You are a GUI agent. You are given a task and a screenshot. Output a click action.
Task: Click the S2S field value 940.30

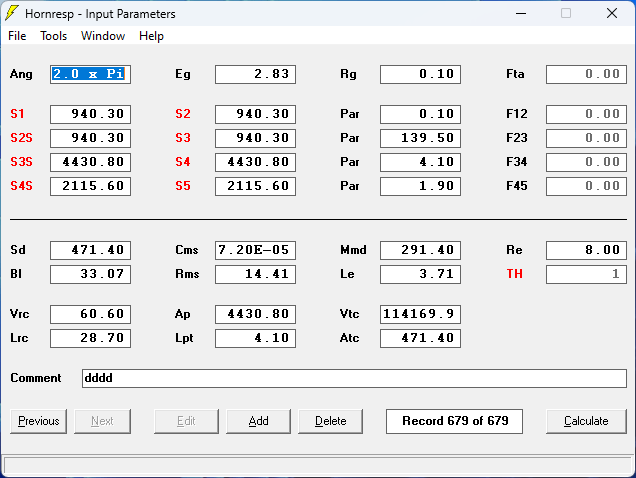(90, 138)
